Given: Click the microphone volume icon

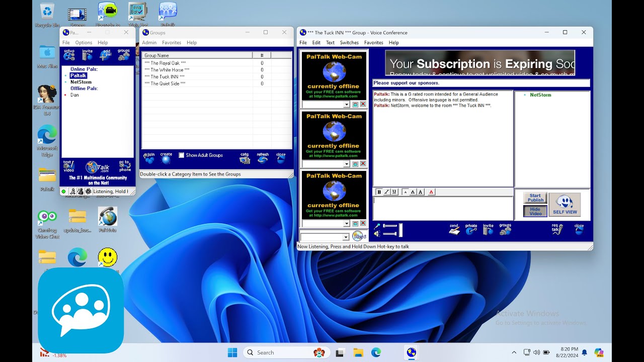Looking at the screenshot, I should [377, 226].
